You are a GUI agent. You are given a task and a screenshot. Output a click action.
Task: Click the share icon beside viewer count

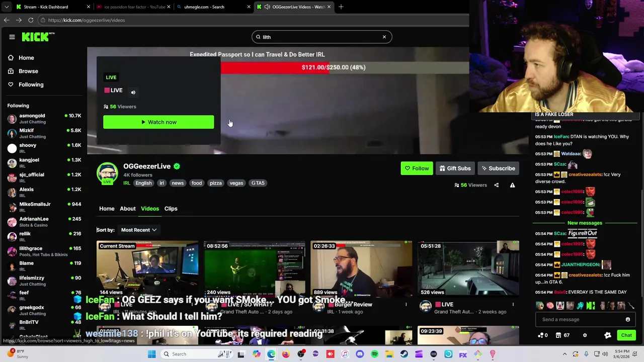click(x=496, y=185)
